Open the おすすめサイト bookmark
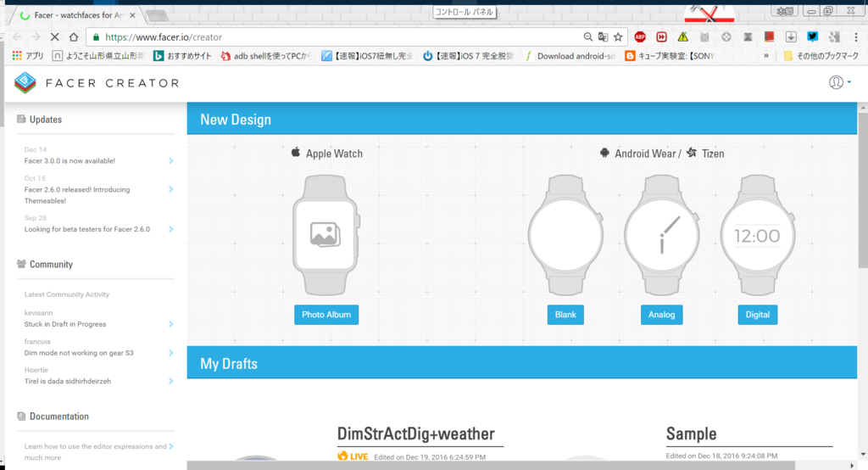 pyautogui.click(x=183, y=56)
